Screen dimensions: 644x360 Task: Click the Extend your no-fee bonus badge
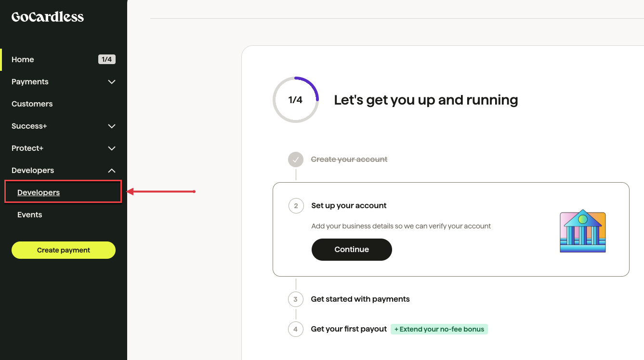tap(439, 329)
